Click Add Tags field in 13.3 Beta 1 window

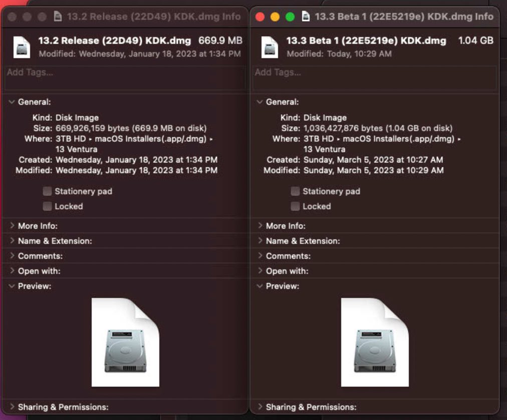coord(374,78)
